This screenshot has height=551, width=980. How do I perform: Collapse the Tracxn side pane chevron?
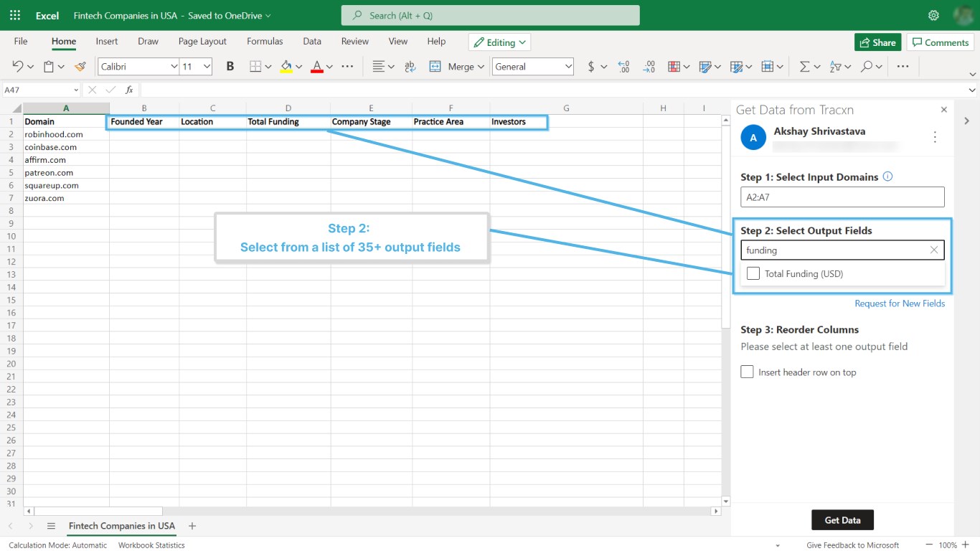click(x=966, y=121)
